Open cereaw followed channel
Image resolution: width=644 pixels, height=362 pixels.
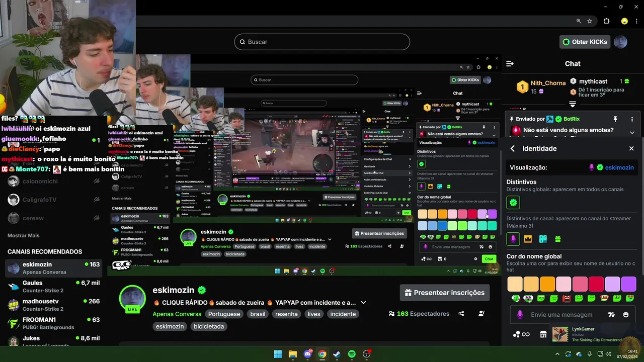coord(53,219)
